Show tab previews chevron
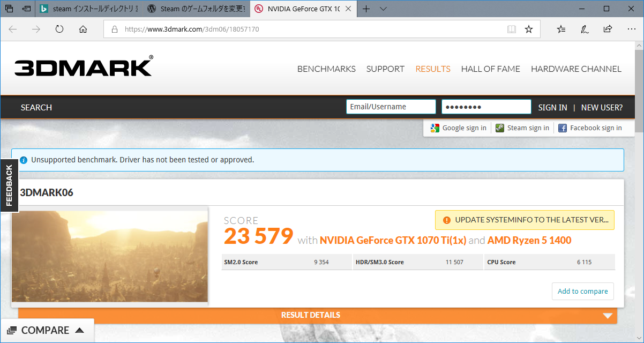The image size is (644, 343). [384, 9]
